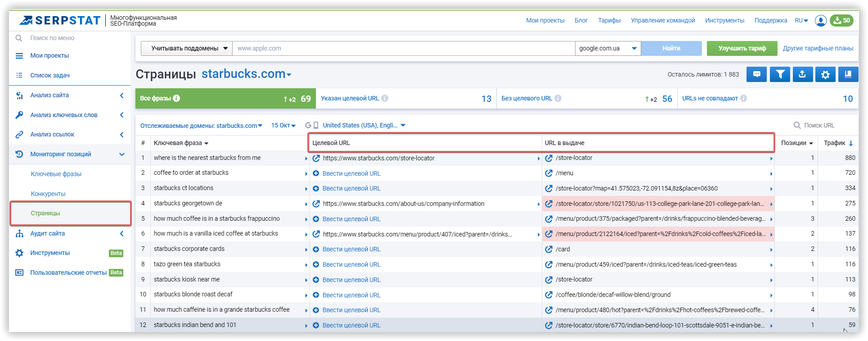Open Пользовательские отчеты in the sidebar

click(x=68, y=273)
